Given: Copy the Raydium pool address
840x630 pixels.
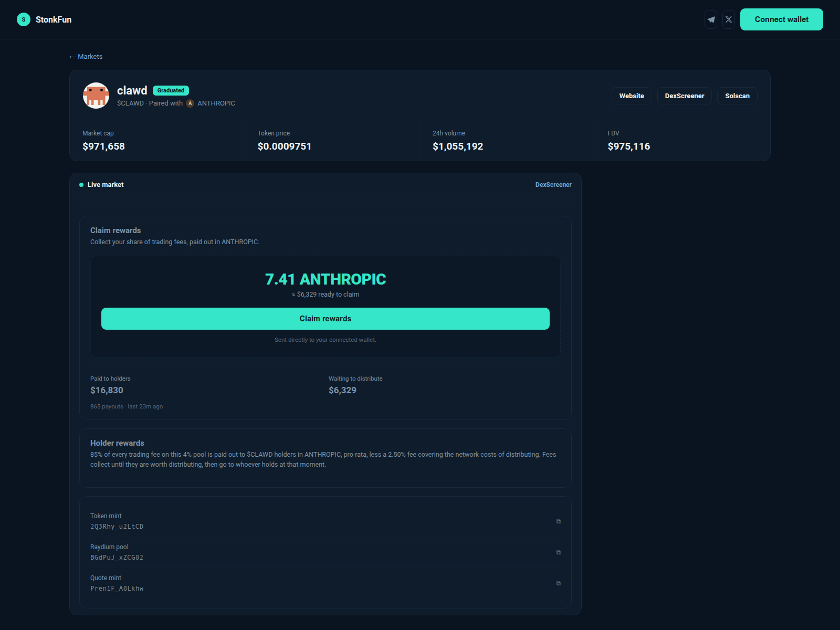Looking at the screenshot, I should point(558,552).
